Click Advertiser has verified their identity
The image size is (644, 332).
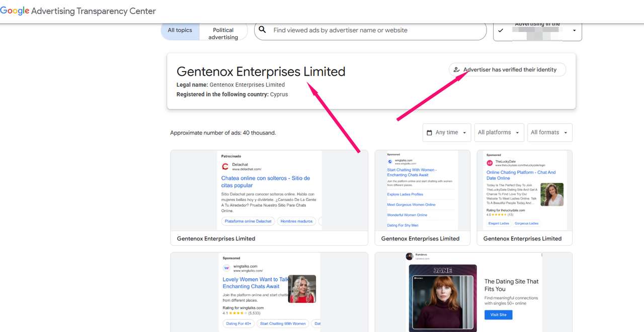coord(509,70)
